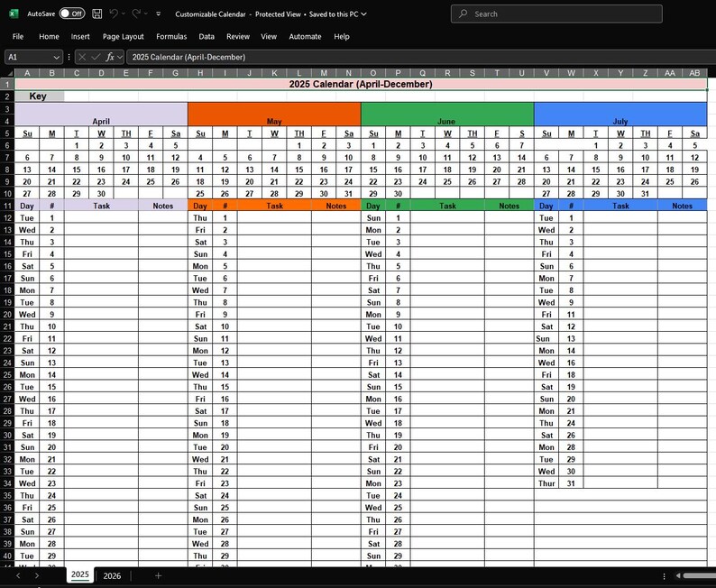Open the Automate tab
The image size is (716, 588).
(305, 36)
